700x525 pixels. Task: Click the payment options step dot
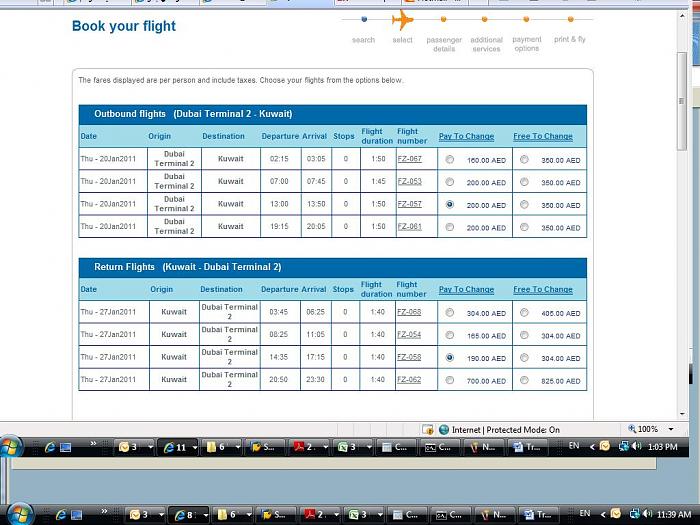pyautogui.click(x=526, y=19)
